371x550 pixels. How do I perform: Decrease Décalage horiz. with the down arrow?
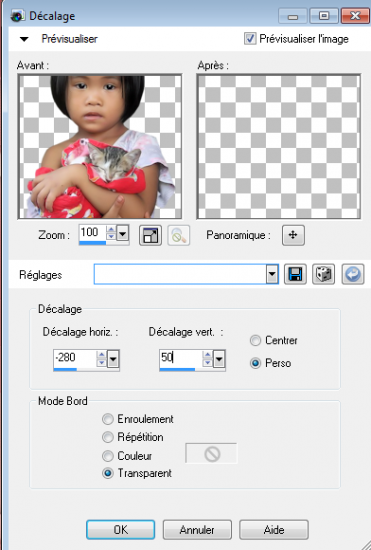click(x=101, y=362)
